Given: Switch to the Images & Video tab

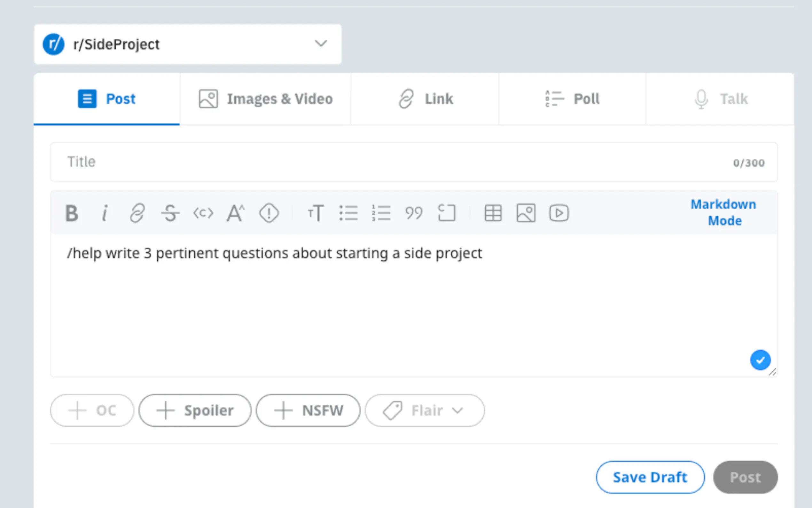Looking at the screenshot, I should [265, 99].
